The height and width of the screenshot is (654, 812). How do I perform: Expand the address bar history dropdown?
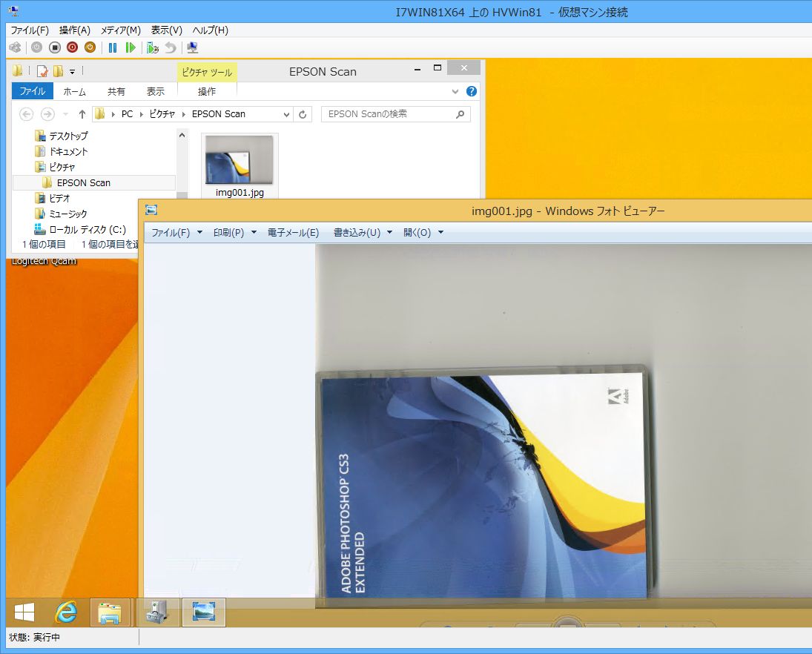[286, 114]
